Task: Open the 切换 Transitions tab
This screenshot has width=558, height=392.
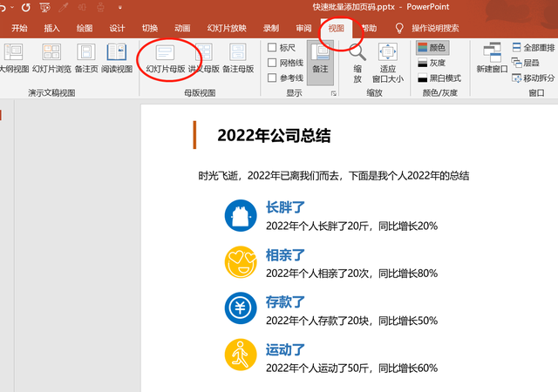Action: (150, 28)
